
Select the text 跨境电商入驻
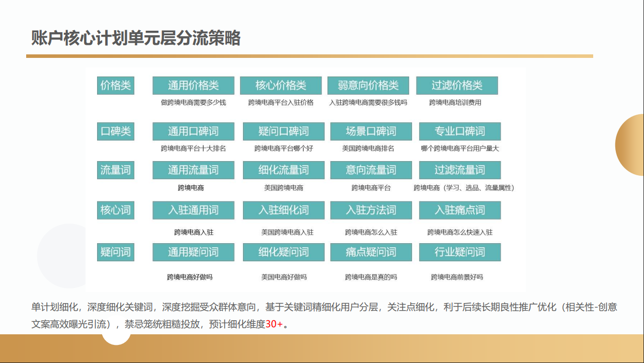(x=194, y=232)
